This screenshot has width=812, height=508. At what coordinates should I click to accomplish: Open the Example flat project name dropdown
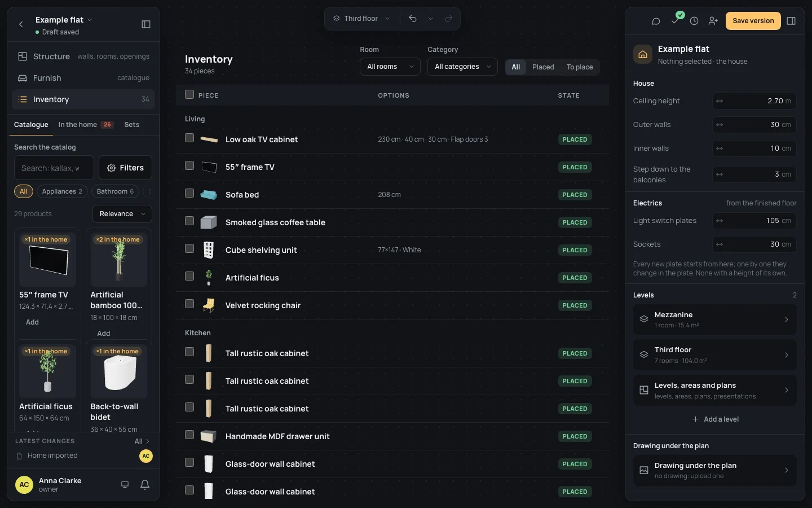pos(64,20)
